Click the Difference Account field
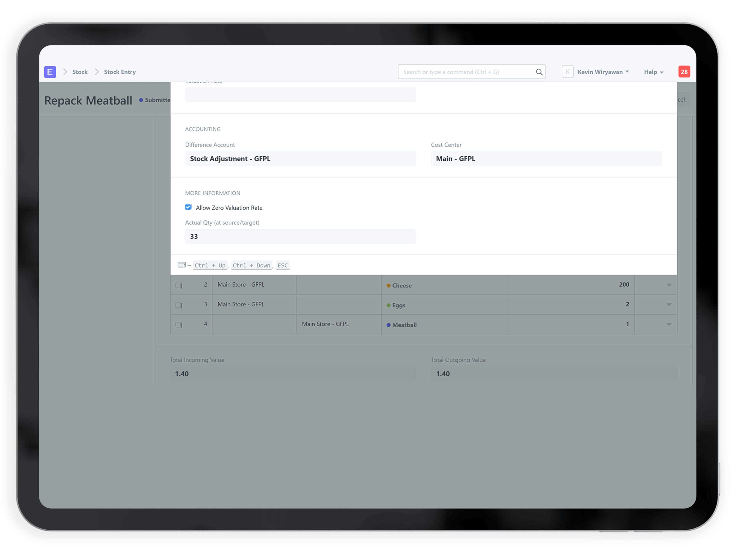Image resolution: width=746 pixels, height=560 pixels. coord(301,159)
